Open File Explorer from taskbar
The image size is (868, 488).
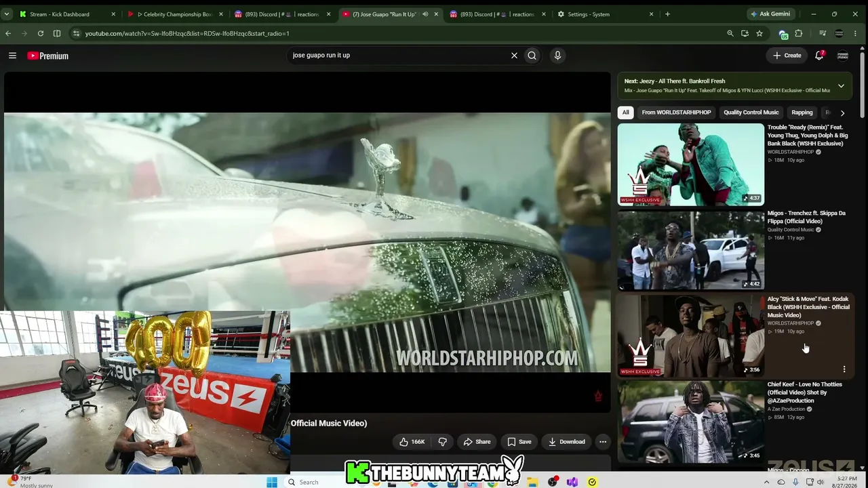[x=533, y=482]
